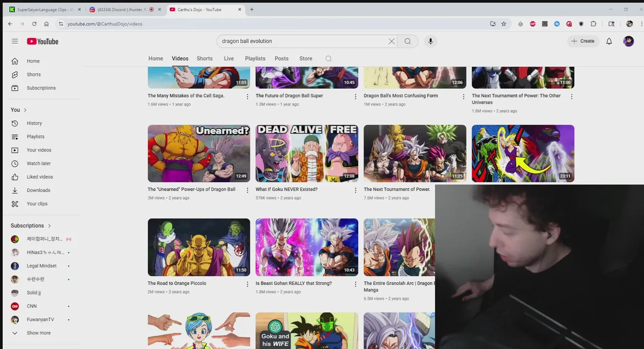The height and width of the screenshot is (349, 644).
Task: Open options for Is Beast Gohan REALLY that Strong
Action: point(355,284)
